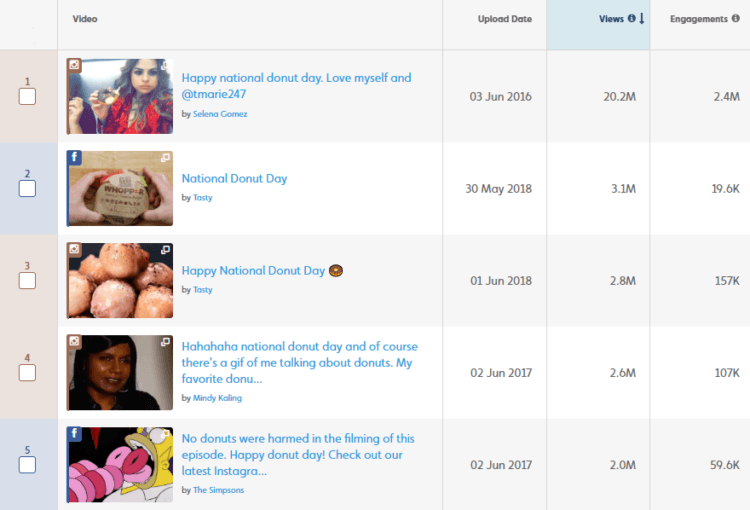Screen dimensions: 750x510
Task: Click the 2.6M views value
Action: 623,373
